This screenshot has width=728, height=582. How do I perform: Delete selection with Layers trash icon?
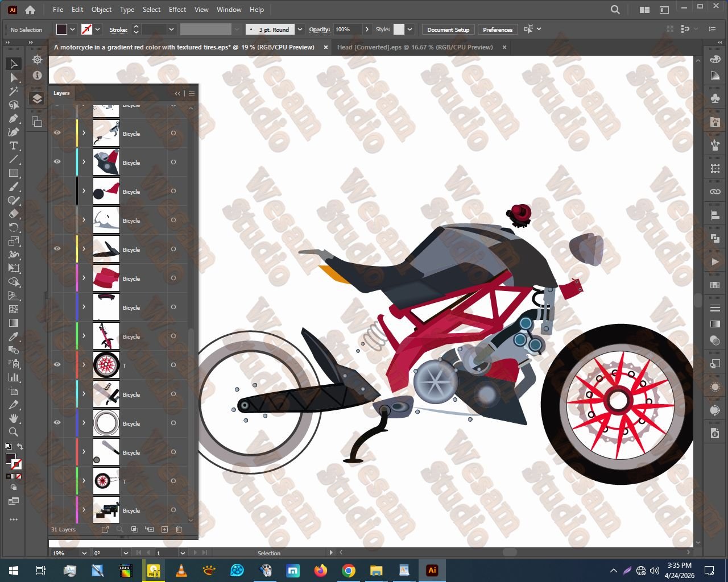[179, 529]
